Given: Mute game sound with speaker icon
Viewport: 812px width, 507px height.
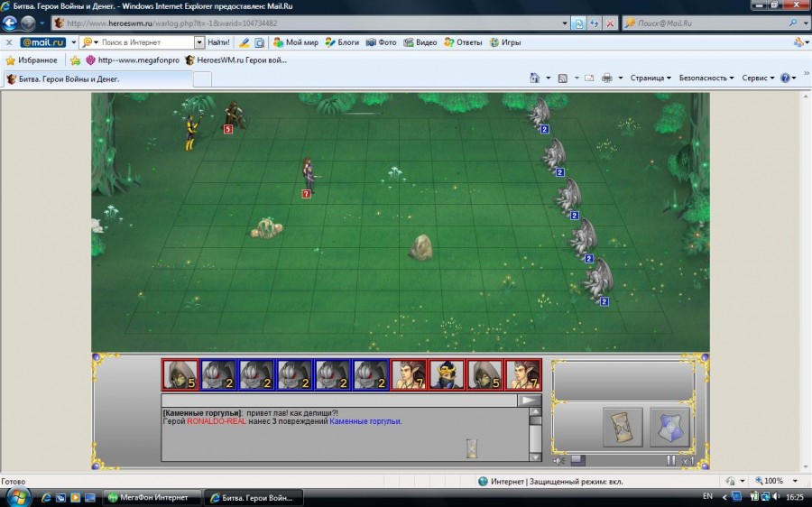Looking at the screenshot, I should [558, 460].
